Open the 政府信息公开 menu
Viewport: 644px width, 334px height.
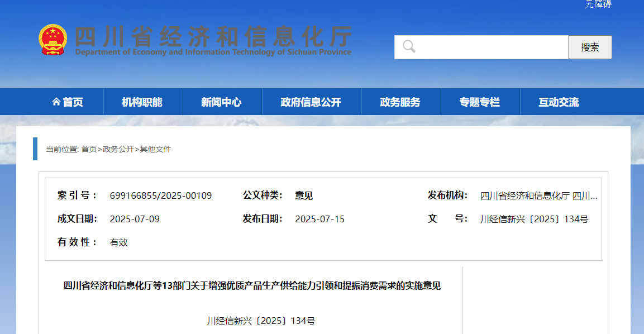311,102
